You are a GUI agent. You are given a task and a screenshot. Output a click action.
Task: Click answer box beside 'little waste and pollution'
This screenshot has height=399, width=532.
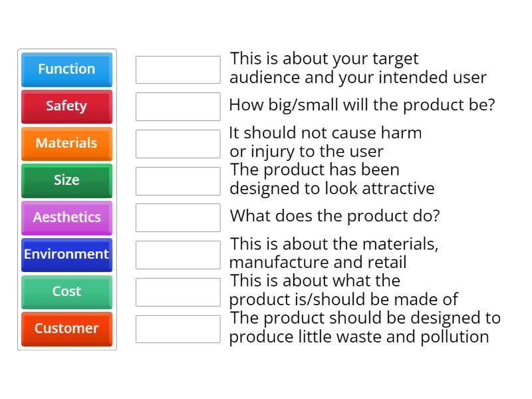coord(178,329)
